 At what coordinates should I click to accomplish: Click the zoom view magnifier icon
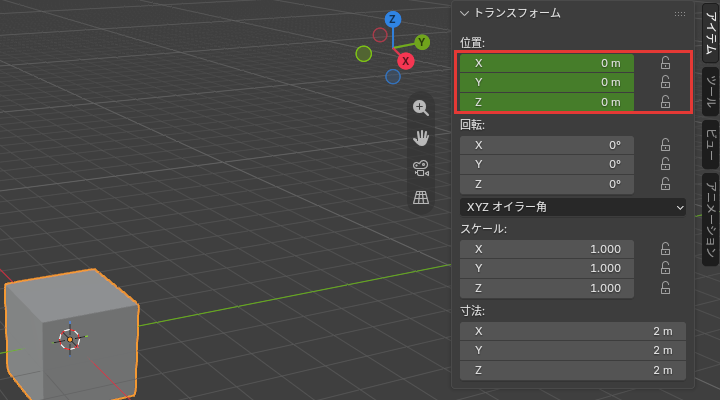point(421,108)
